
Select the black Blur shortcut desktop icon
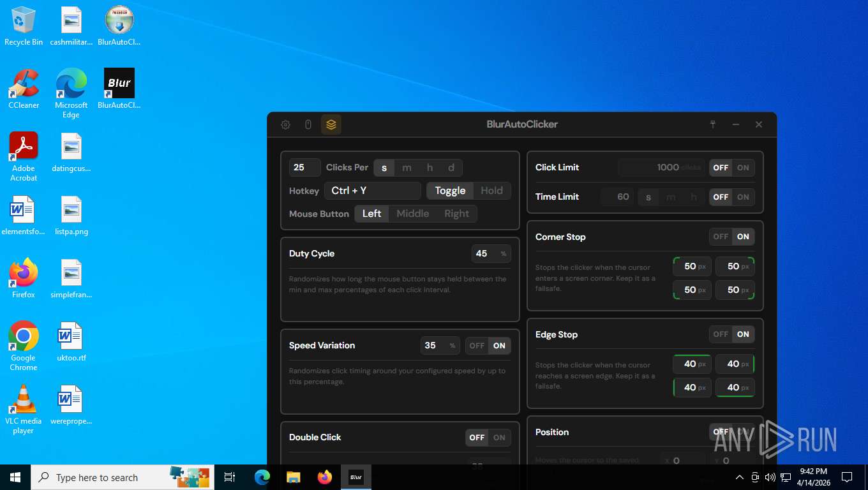click(119, 89)
